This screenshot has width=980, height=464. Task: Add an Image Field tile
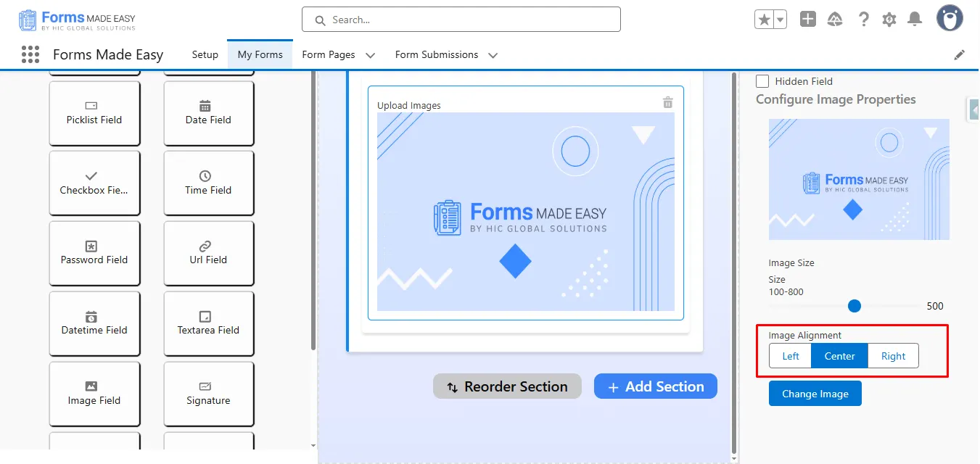94,394
